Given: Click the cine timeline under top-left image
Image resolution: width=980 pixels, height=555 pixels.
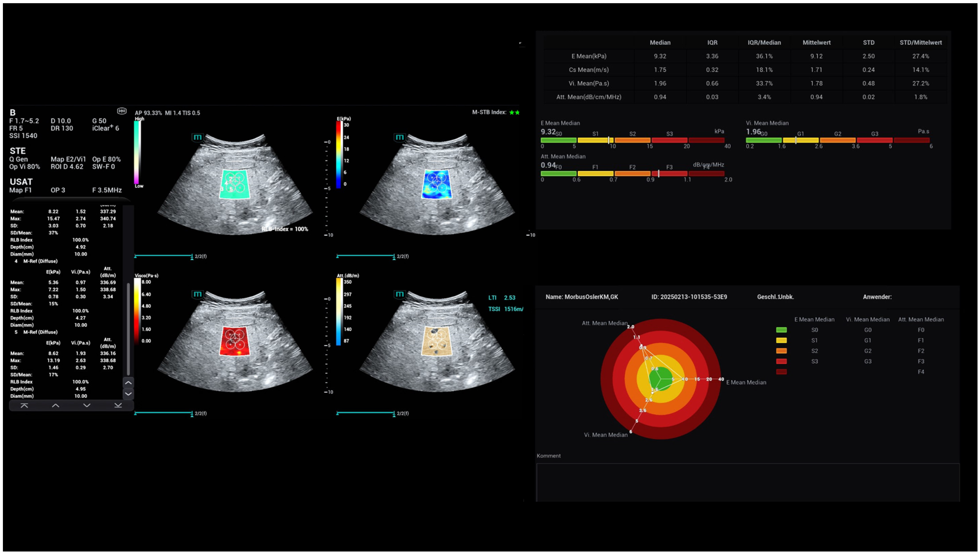Looking at the screenshot, I should coord(163,256).
